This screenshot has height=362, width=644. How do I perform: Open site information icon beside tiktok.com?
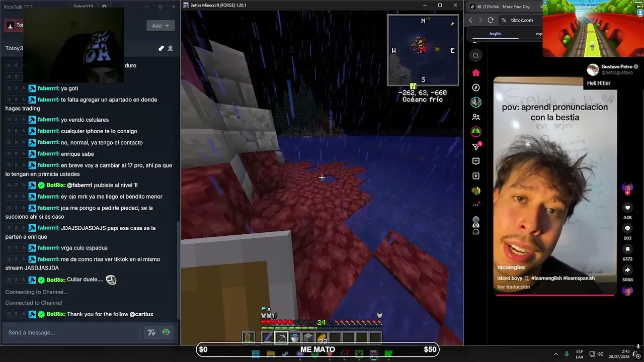point(504,20)
